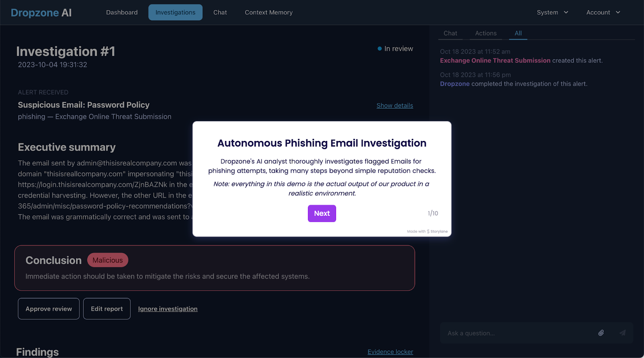The height and width of the screenshot is (358, 644).
Task: Switch to the Chat side panel tab
Action: pyautogui.click(x=450, y=33)
